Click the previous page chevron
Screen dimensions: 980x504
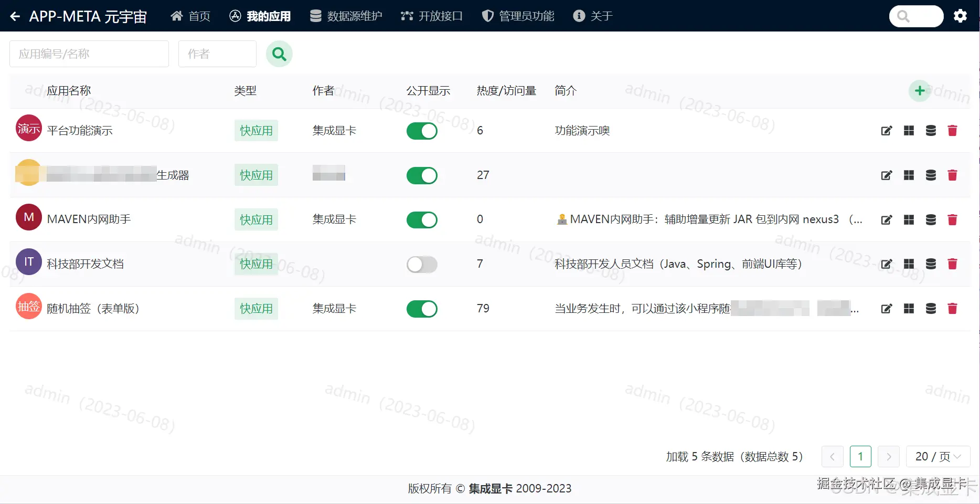(833, 456)
